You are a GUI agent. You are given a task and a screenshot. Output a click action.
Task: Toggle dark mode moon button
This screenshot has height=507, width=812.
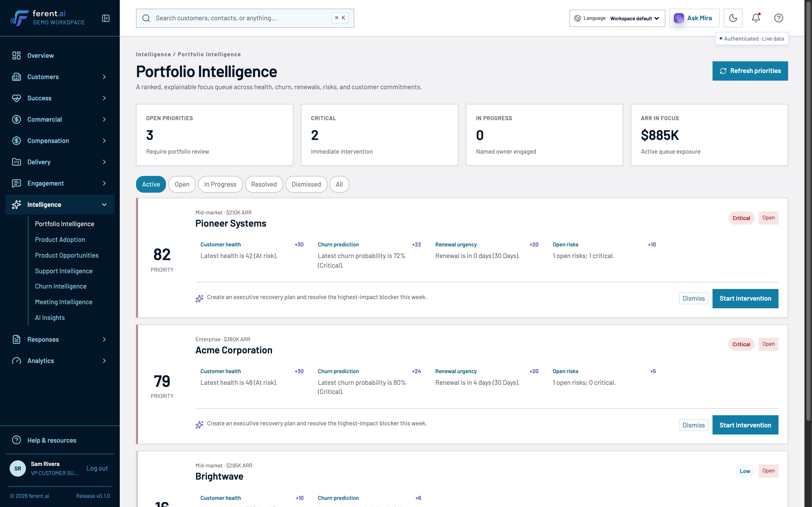pos(733,18)
